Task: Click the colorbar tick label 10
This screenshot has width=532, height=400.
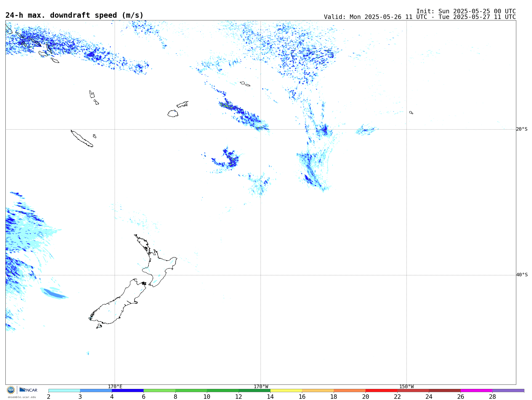Action: [207, 397]
